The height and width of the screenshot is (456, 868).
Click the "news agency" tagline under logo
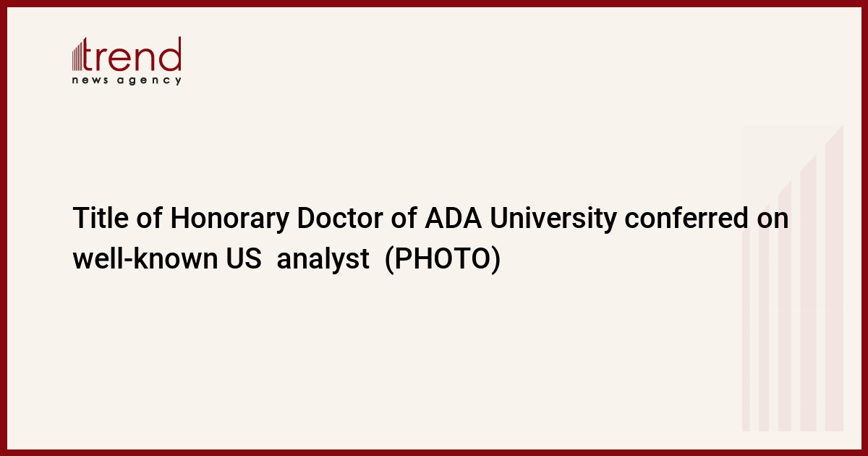[127, 80]
